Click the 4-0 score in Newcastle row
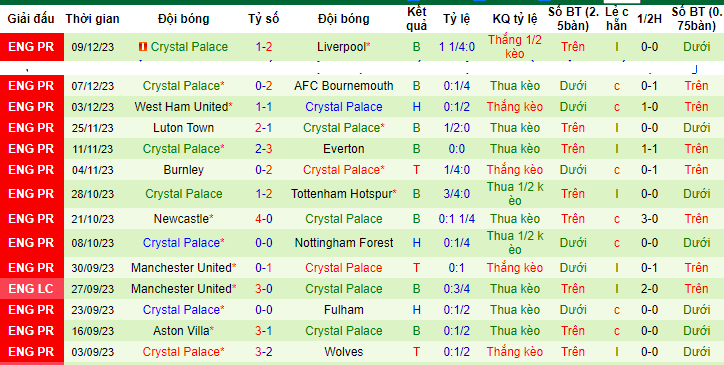Image resolution: width=724 pixels, height=365 pixels. click(264, 219)
